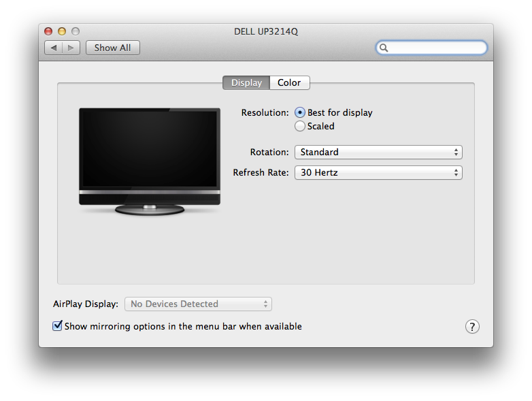Click the Resolution label
Screen dimensions: 532x401
pos(265,112)
